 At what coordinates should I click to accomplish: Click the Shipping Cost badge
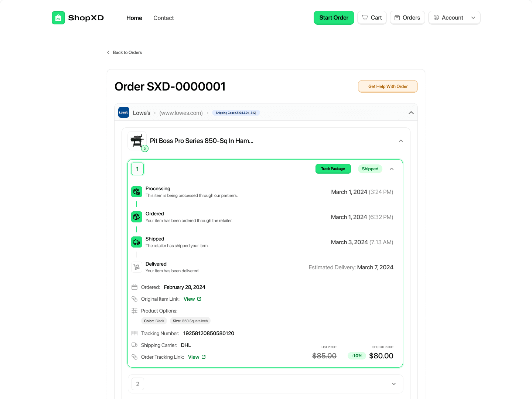coord(236,113)
